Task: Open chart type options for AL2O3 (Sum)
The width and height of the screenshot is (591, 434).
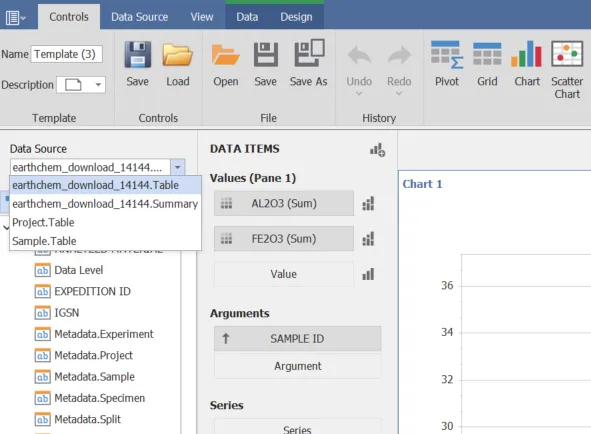Action: point(368,204)
